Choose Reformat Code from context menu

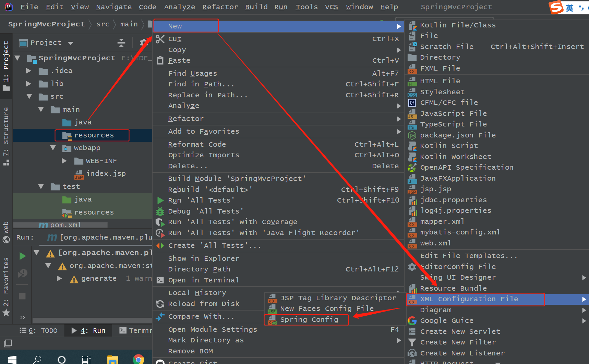pos(278,144)
